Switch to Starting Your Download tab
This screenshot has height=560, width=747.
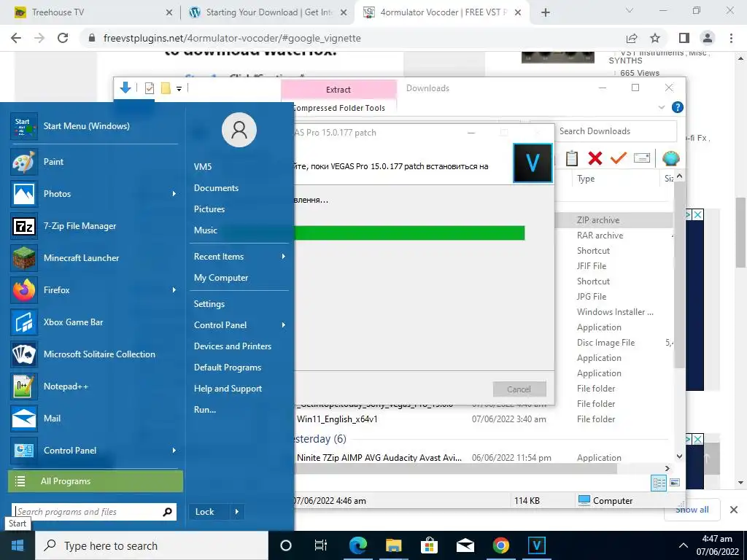(268, 12)
